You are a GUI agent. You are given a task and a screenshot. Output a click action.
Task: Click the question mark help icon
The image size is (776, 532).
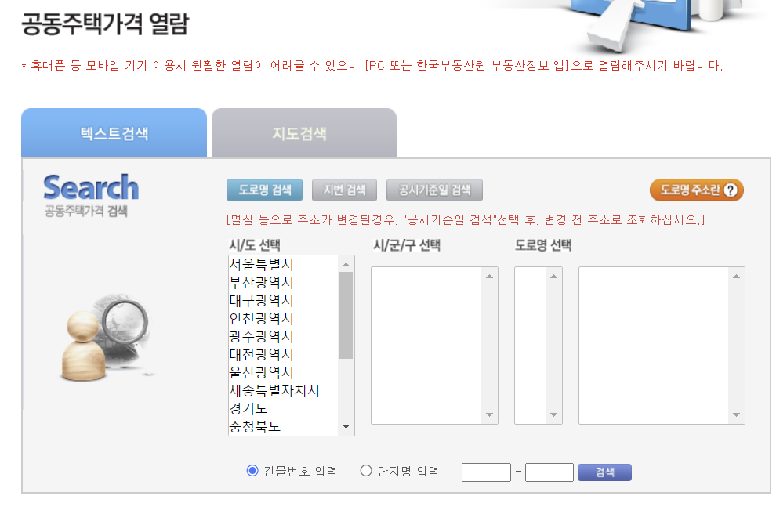(x=731, y=190)
